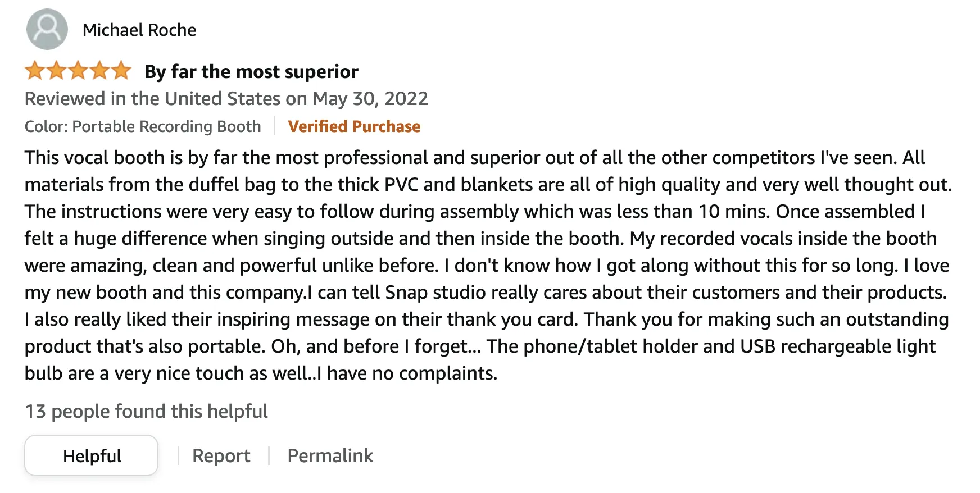Open the Permalink for this review
The height and width of the screenshot is (493, 980).
pos(330,456)
